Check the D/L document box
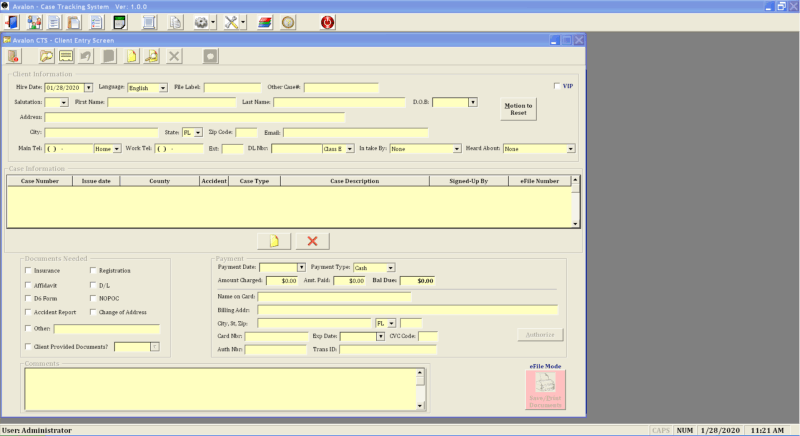800x436 pixels. [93, 285]
